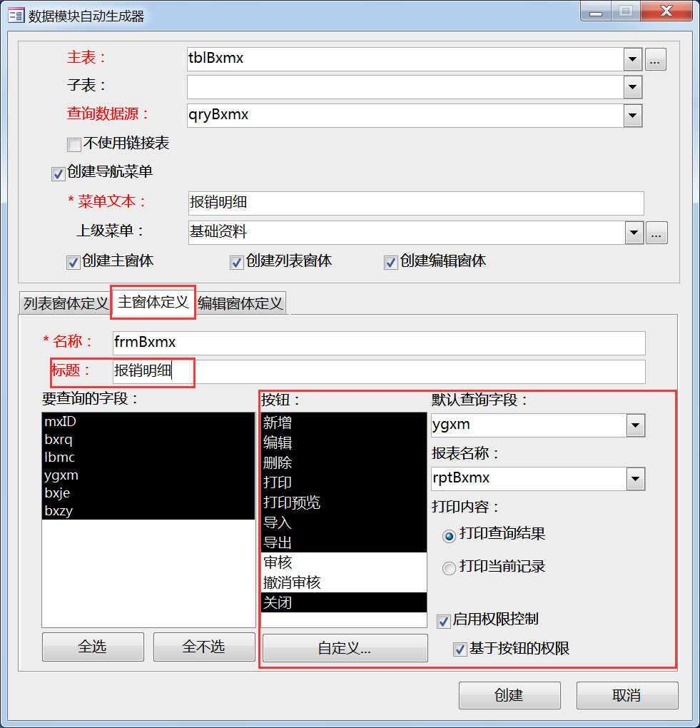Open the 报表名称 dropdown arrow
Viewport: 700px width, 728px height.
pos(636,479)
